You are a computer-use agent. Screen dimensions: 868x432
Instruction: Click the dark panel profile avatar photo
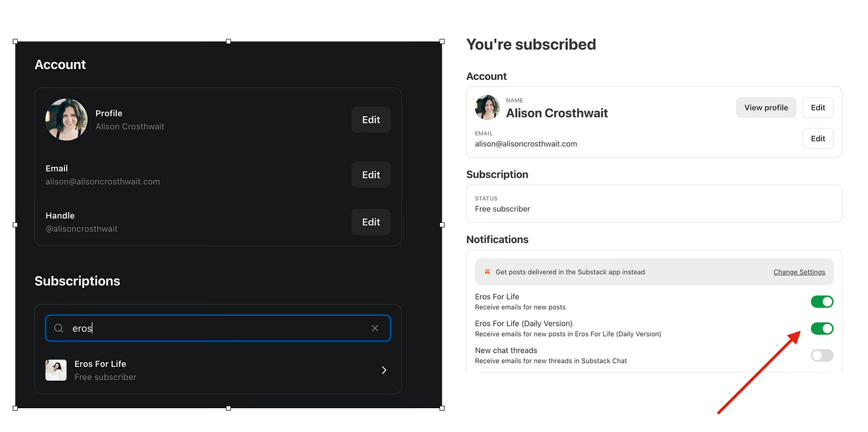(67, 119)
